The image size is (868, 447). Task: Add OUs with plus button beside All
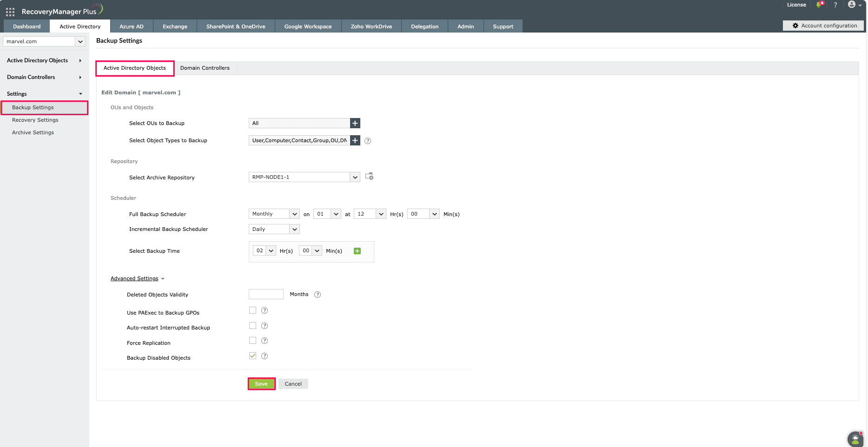(x=355, y=123)
